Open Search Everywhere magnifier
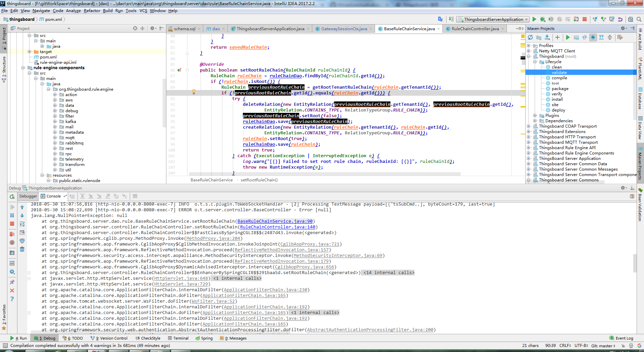644x352 pixels. pos(638,19)
